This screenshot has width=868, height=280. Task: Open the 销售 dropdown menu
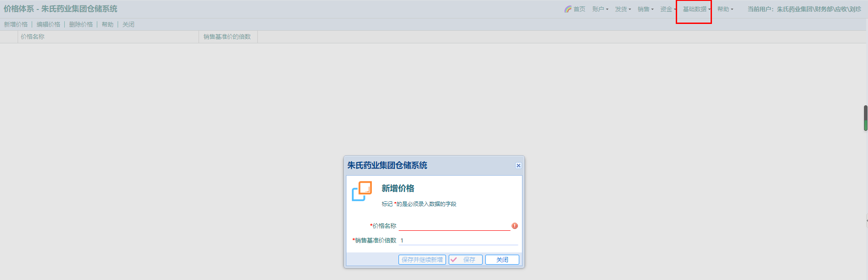(x=645, y=9)
